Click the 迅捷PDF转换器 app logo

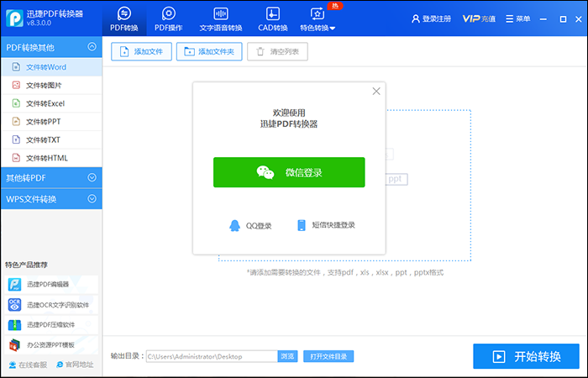[14, 18]
